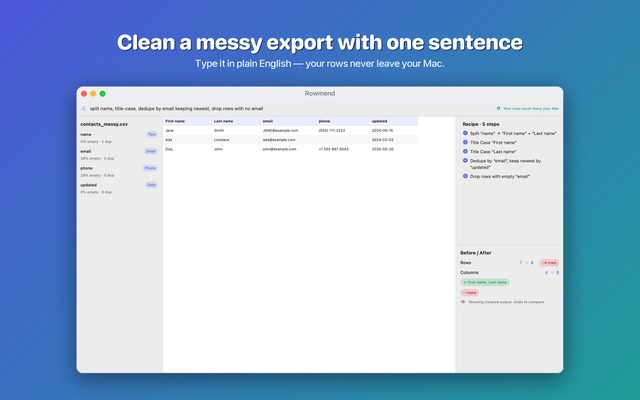
Task: Click the cell containing Jane
Action: click(x=169, y=131)
